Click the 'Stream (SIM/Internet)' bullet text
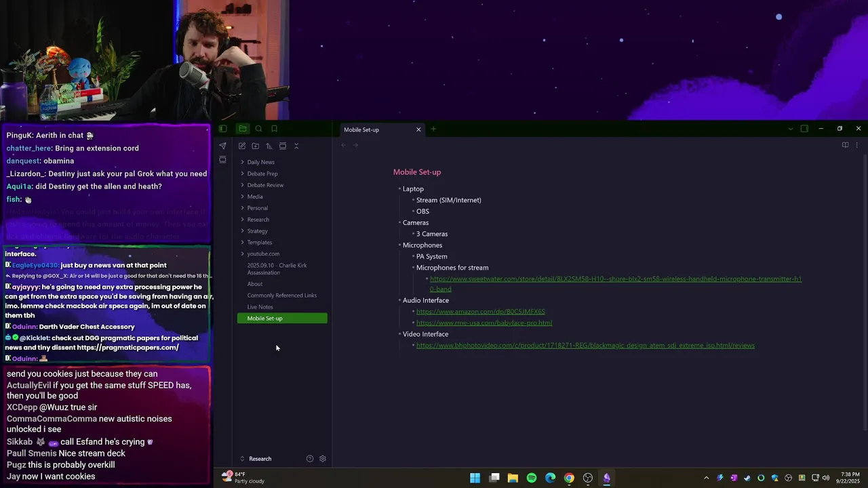The height and width of the screenshot is (488, 868). pyautogui.click(x=449, y=200)
